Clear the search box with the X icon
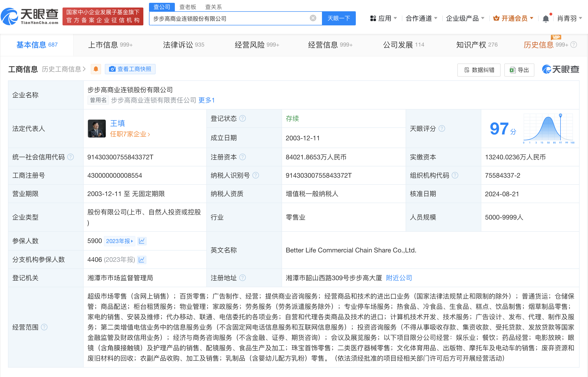Image resolution: width=588 pixels, height=377 pixels. coord(313,18)
